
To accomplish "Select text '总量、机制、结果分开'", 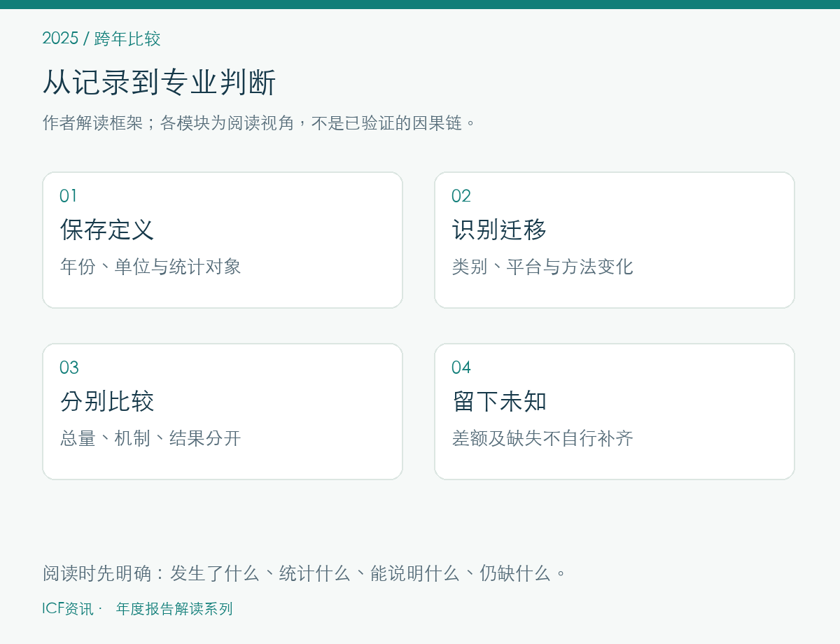I will [x=150, y=438].
